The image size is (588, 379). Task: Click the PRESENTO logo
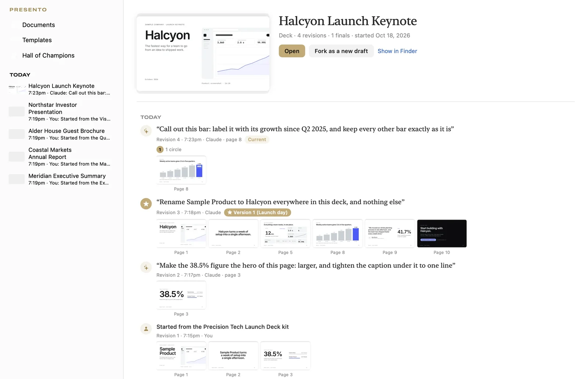click(x=28, y=10)
